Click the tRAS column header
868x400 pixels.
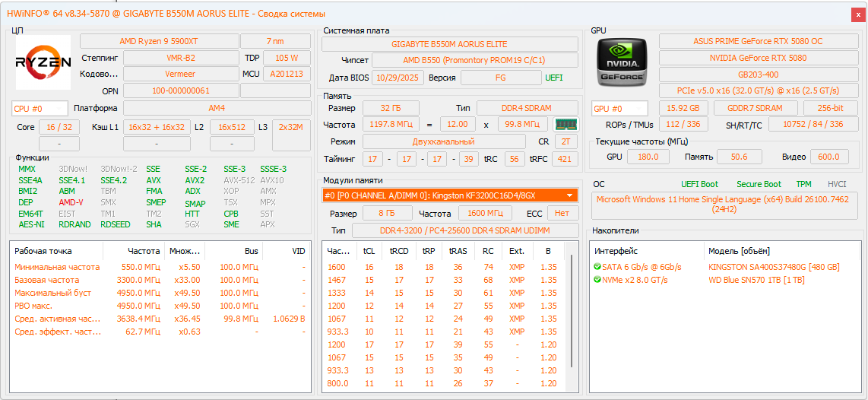coord(458,251)
